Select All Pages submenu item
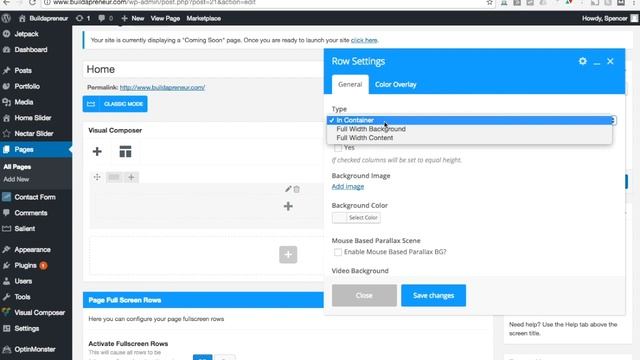 [x=17, y=167]
